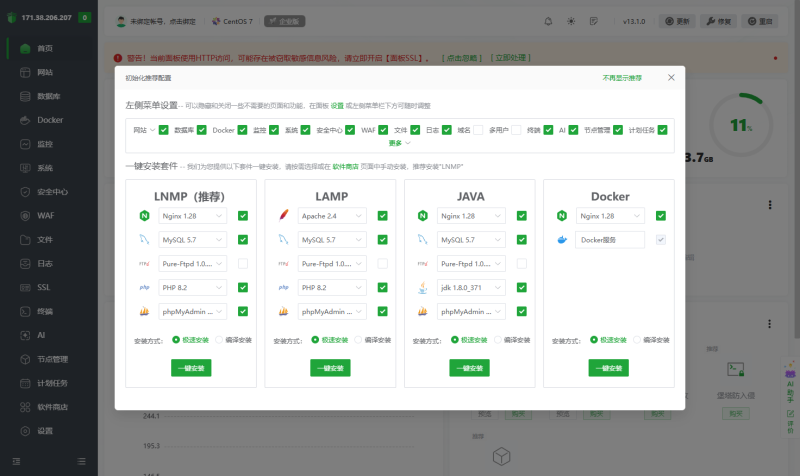Open the AI assistant floating icon
Viewport: 800px width, 476px height.
(790, 369)
